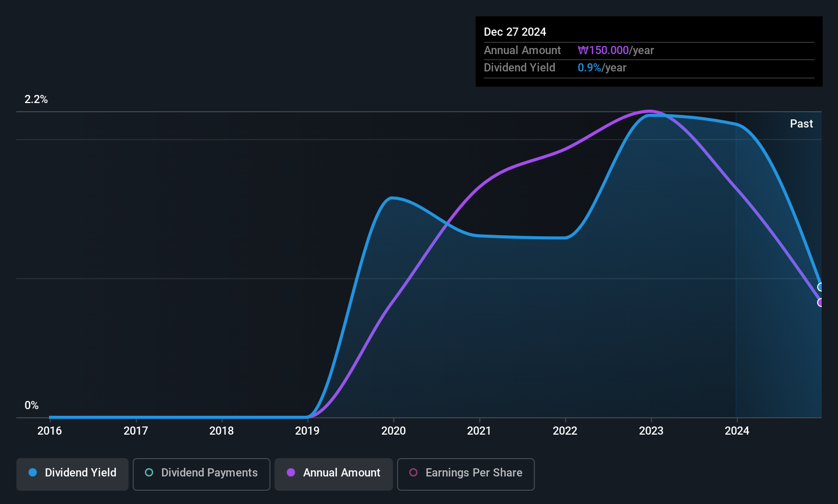Click the blue dividend yield endpoint marker

pyautogui.click(x=821, y=287)
